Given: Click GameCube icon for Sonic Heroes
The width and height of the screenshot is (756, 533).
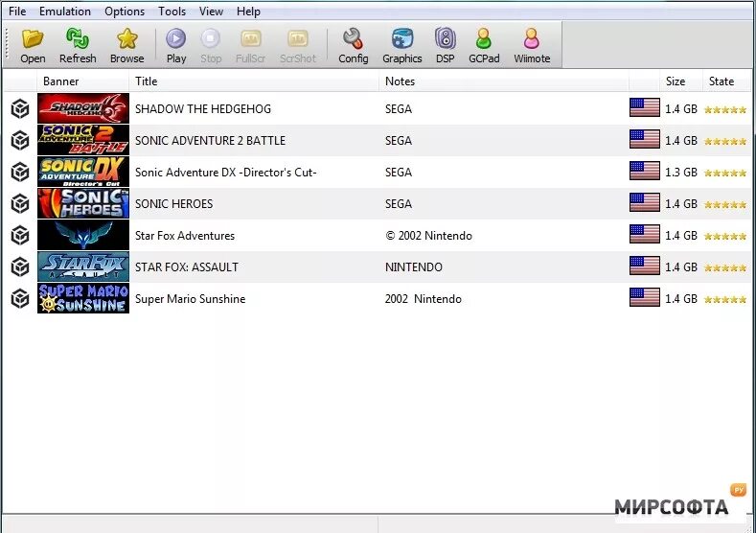Looking at the screenshot, I should (20, 203).
